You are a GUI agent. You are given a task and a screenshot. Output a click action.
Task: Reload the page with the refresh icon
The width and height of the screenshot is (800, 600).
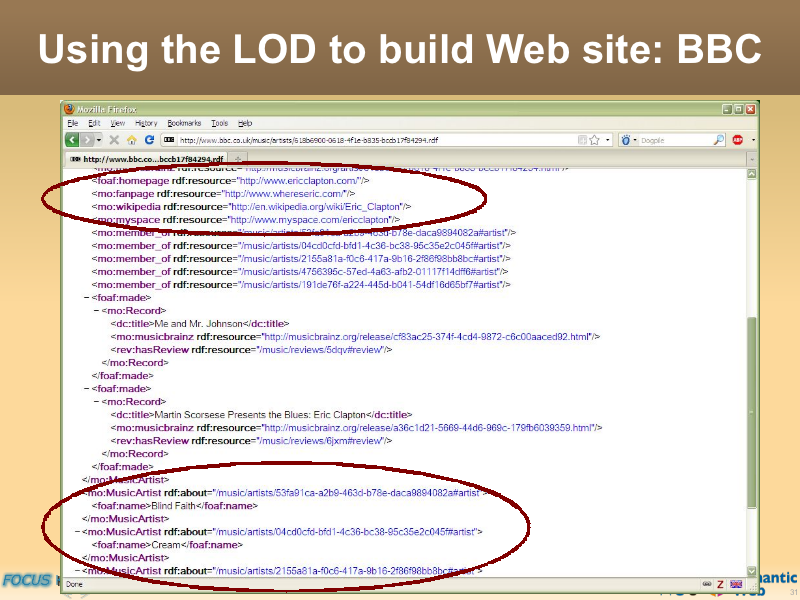coord(149,140)
